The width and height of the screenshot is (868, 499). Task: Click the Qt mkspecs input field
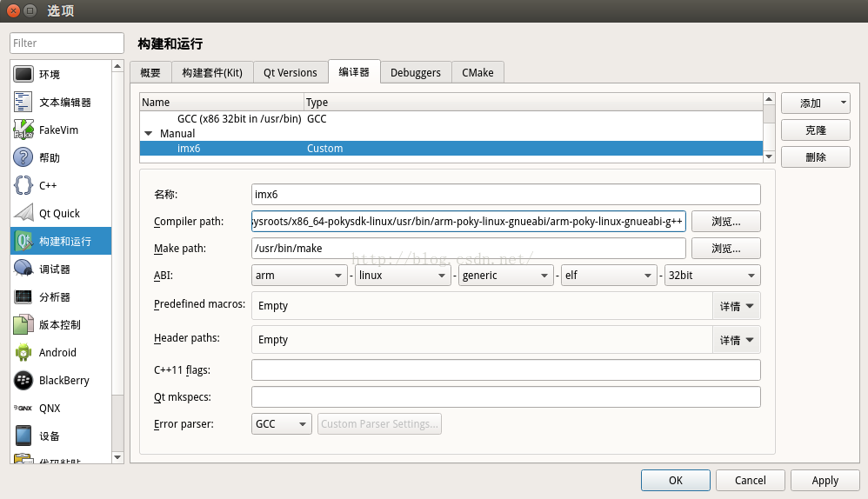click(x=506, y=396)
